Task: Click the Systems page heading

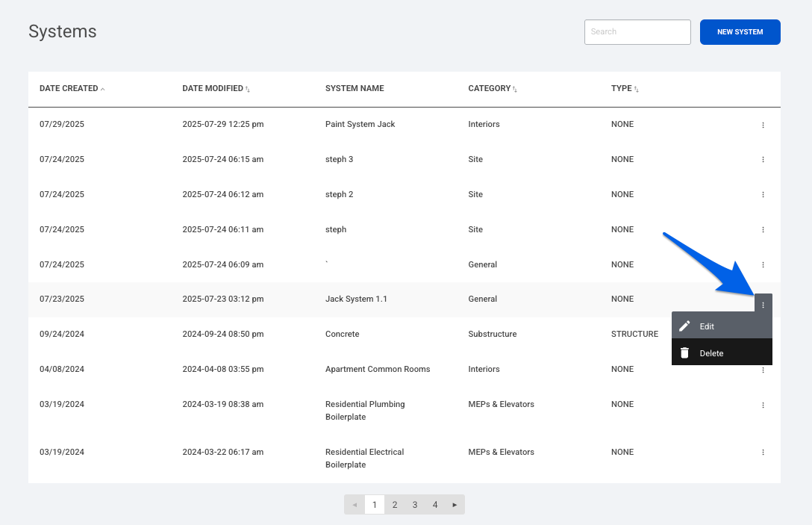Action: click(x=62, y=31)
